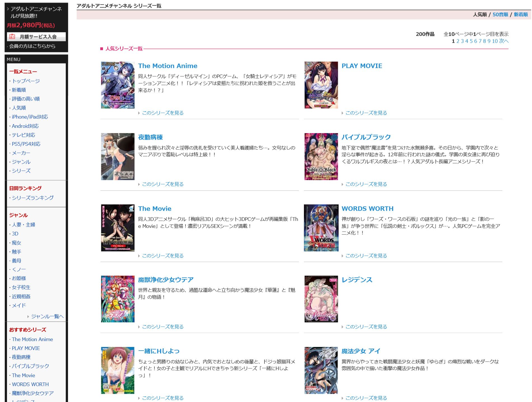Open シリーズランキング link
The height and width of the screenshot is (402, 532).
point(33,198)
